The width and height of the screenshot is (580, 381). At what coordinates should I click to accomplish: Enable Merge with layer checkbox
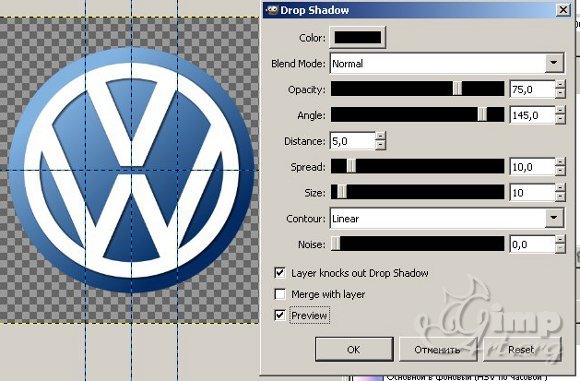coord(280,294)
